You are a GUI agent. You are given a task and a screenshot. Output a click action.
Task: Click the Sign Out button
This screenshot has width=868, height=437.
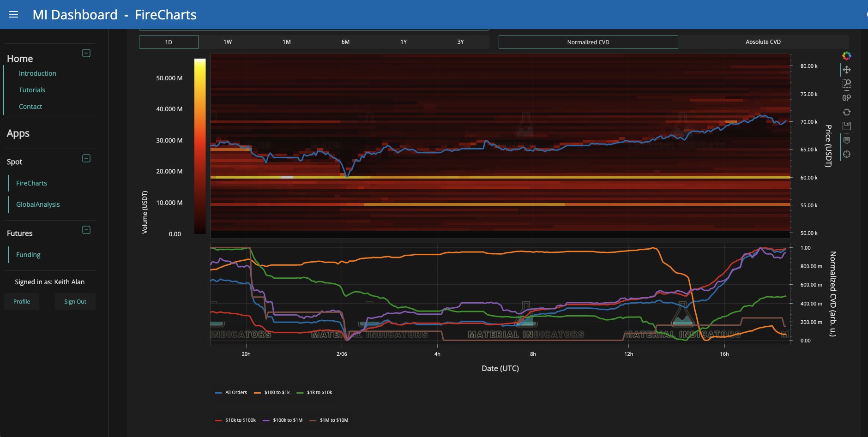(75, 302)
